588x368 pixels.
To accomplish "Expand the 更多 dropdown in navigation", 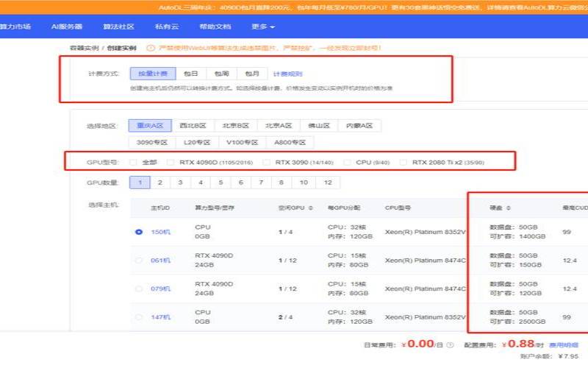I will point(262,26).
